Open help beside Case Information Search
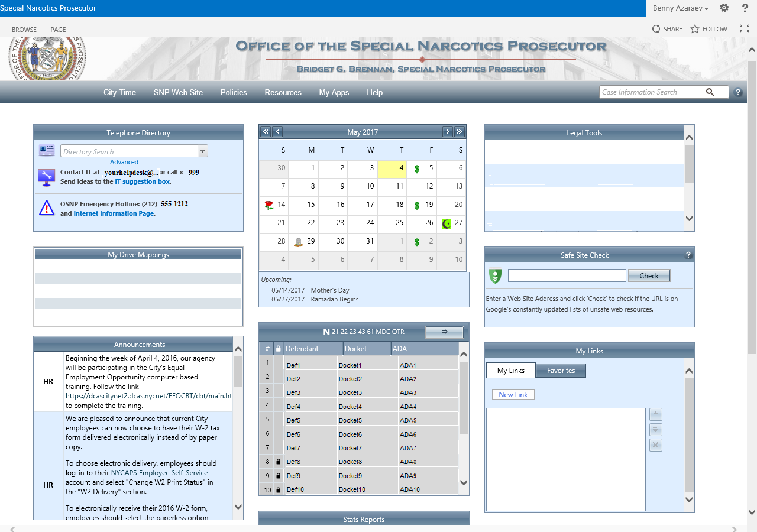The image size is (757, 532). (x=737, y=92)
